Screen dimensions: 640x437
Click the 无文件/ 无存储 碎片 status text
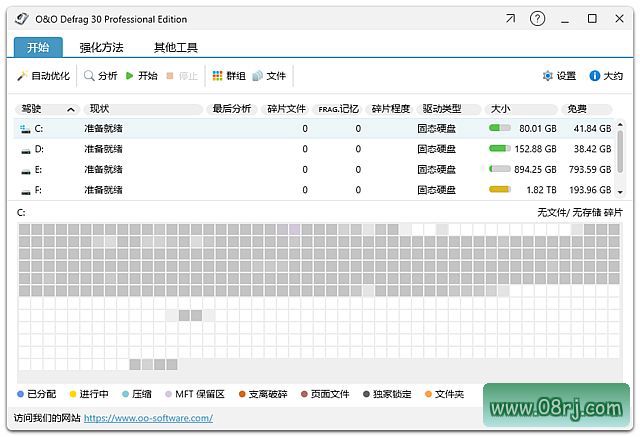[x=580, y=213]
